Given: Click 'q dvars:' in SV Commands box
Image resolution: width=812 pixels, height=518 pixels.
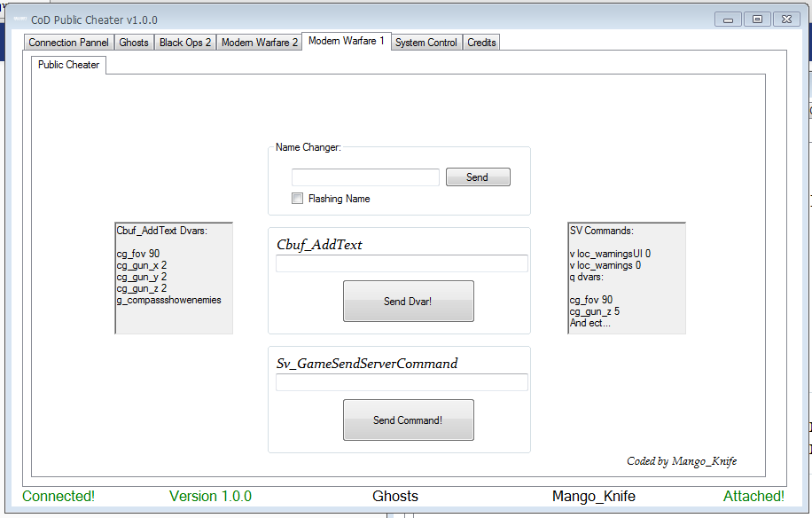Looking at the screenshot, I should coord(586,277).
